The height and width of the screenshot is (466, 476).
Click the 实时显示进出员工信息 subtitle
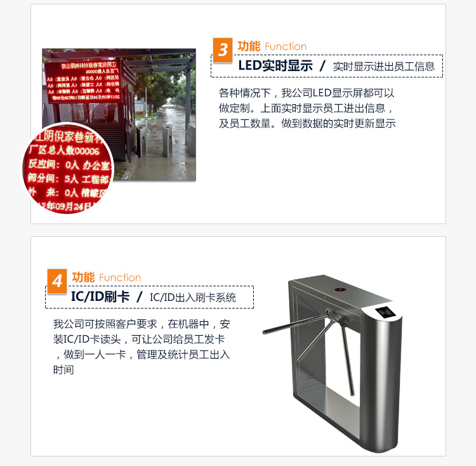point(384,67)
